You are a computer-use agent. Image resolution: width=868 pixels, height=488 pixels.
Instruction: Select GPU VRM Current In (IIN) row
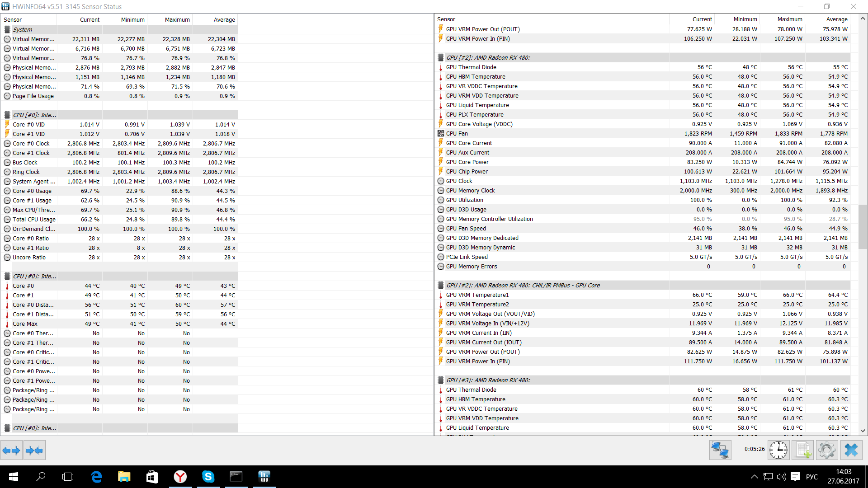pos(644,333)
